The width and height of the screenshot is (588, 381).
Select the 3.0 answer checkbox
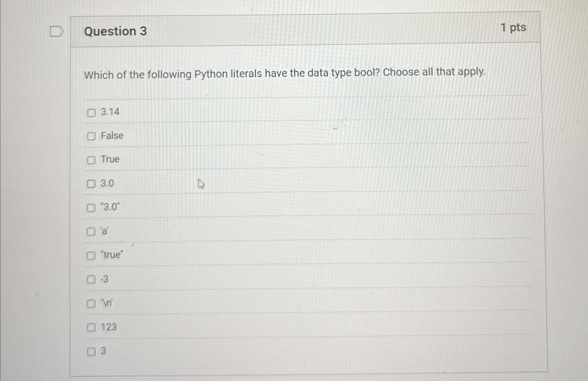[92, 183]
